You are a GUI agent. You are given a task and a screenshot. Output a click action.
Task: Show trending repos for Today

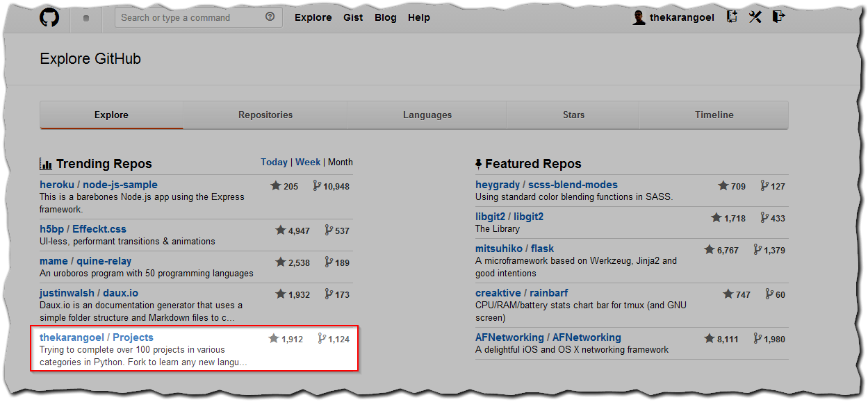(x=274, y=162)
